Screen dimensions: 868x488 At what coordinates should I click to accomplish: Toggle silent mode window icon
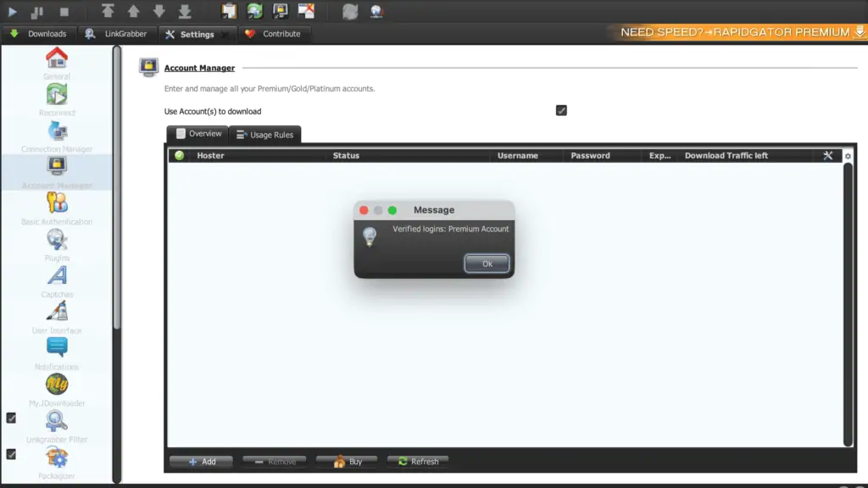(306, 10)
